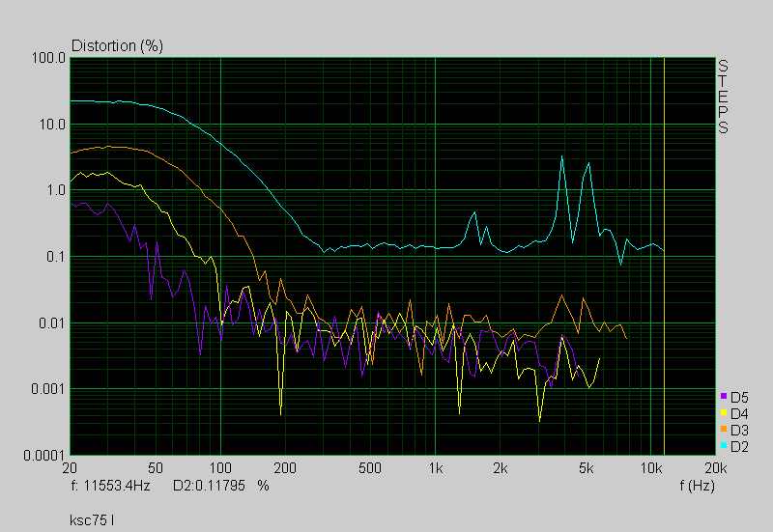Click the 20 x-axis label
Viewport: 773px width, 532px height.
click(70, 468)
